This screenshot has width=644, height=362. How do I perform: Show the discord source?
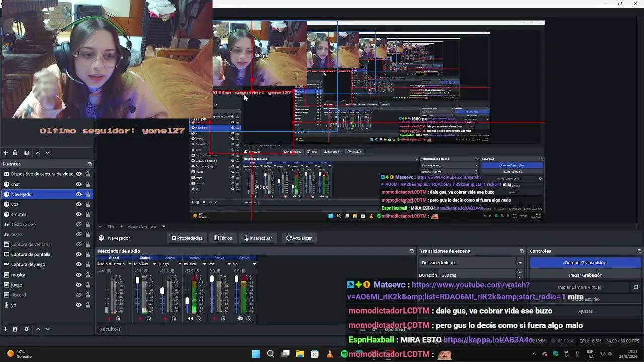tap(79, 295)
